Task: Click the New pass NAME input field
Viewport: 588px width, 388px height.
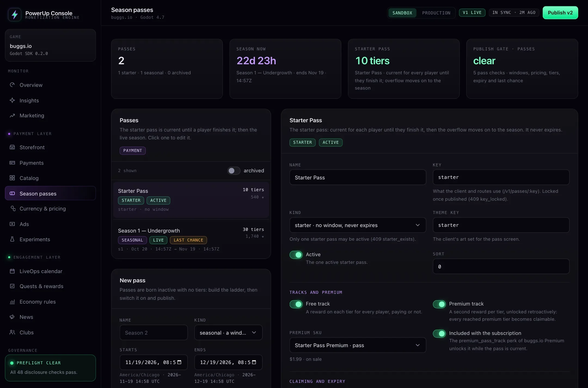Action: (154, 332)
